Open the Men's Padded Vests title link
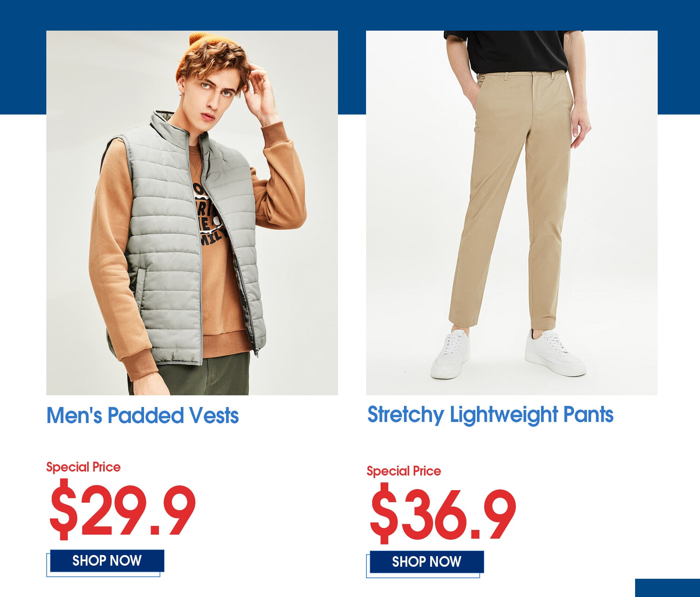The image size is (700, 597). point(143,415)
